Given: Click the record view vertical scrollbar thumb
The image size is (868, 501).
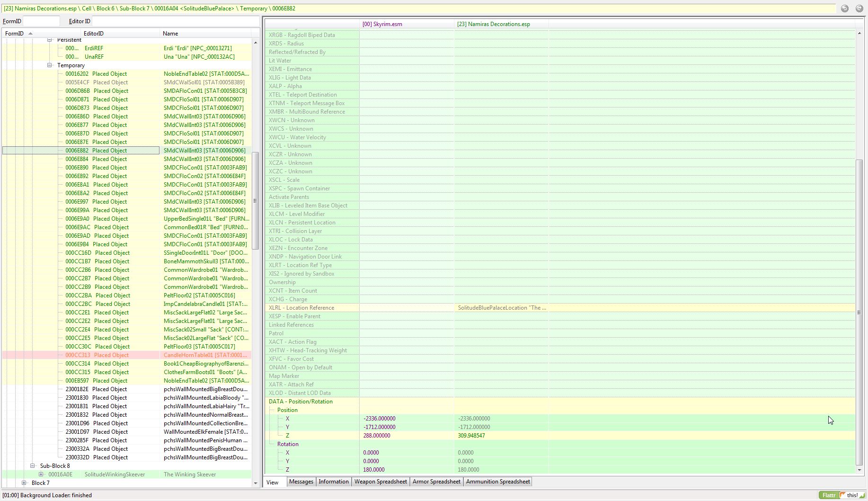Looking at the screenshot, I should (859, 313).
